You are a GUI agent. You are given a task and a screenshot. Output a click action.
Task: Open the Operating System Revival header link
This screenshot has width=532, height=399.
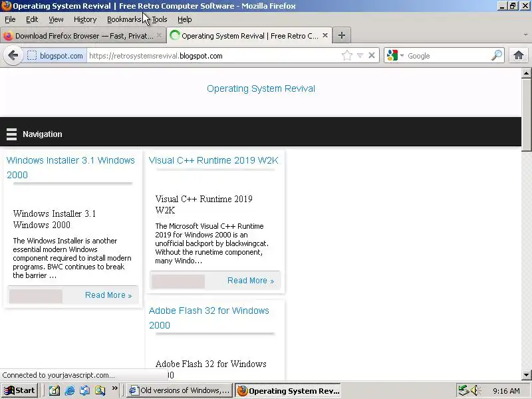point(261,88)
